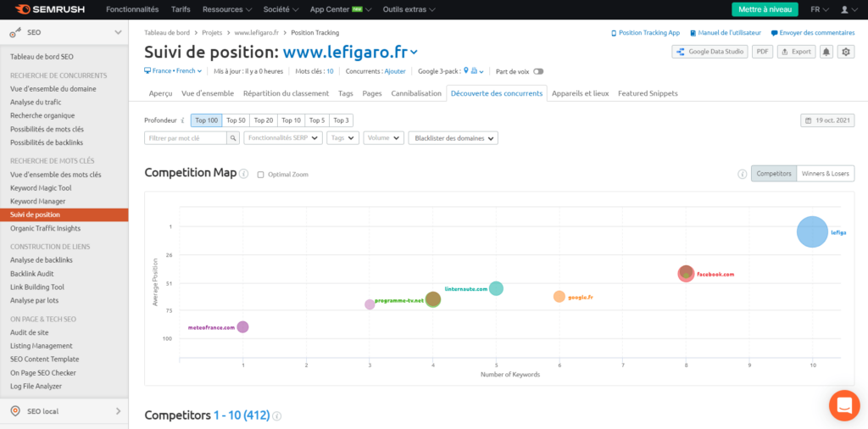Click the programme-tv.net bubble
The height and width of the screenshot is (429, 868).
coord(433,299)
